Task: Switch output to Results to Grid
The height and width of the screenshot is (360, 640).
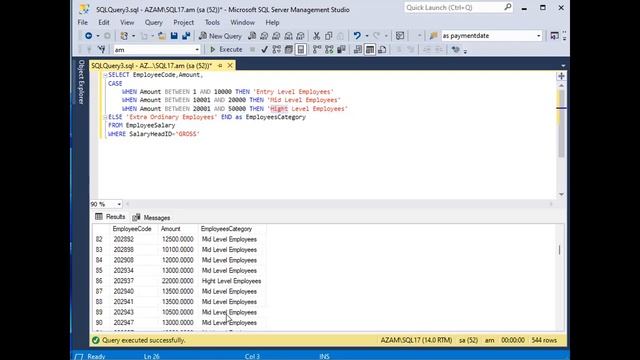Action: click(x=370, y=50)
